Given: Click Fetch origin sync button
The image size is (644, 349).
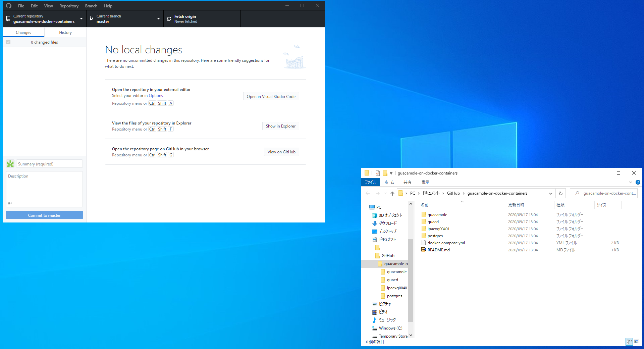Looking at the screenshot, I should [202, 19].
